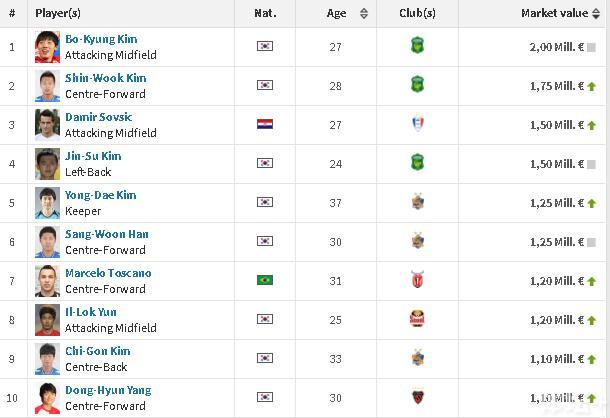Click Damir Sovsic's club crest icon
The width and height of the screenshot is (610, 418).
(x=417, y=124)
